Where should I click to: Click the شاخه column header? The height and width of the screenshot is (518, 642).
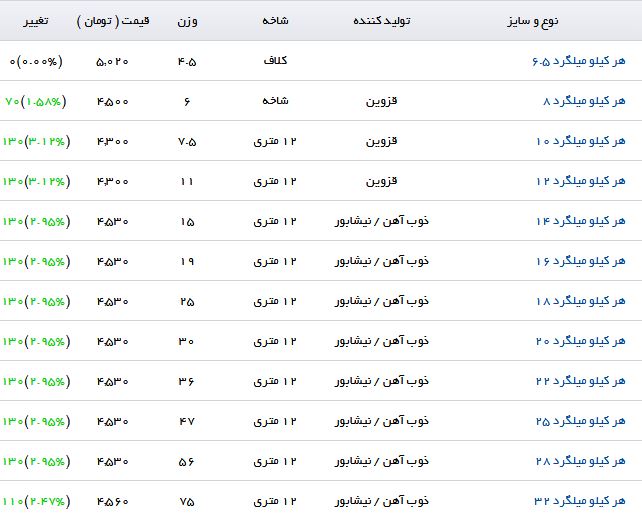click(275, 20)
